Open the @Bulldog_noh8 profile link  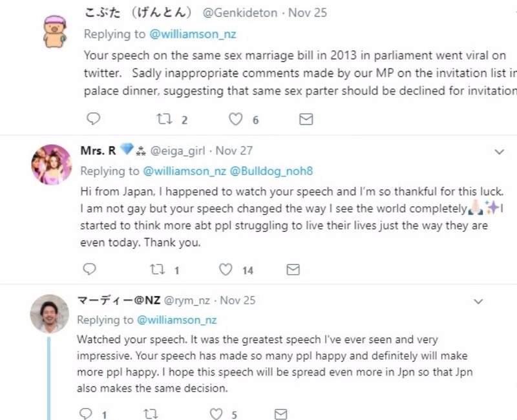(263, 171)
